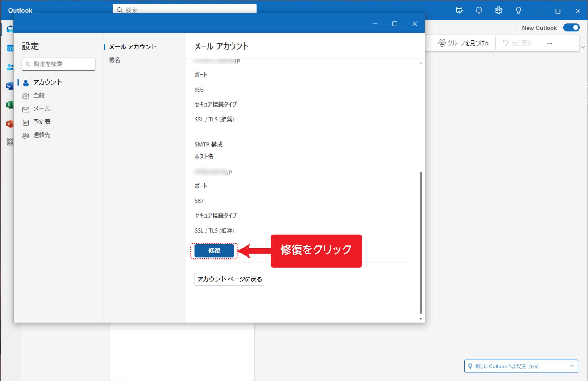The image size is (588, 381).
Task: Select アカウント in the settings sidebar
Action: (48, 82)
